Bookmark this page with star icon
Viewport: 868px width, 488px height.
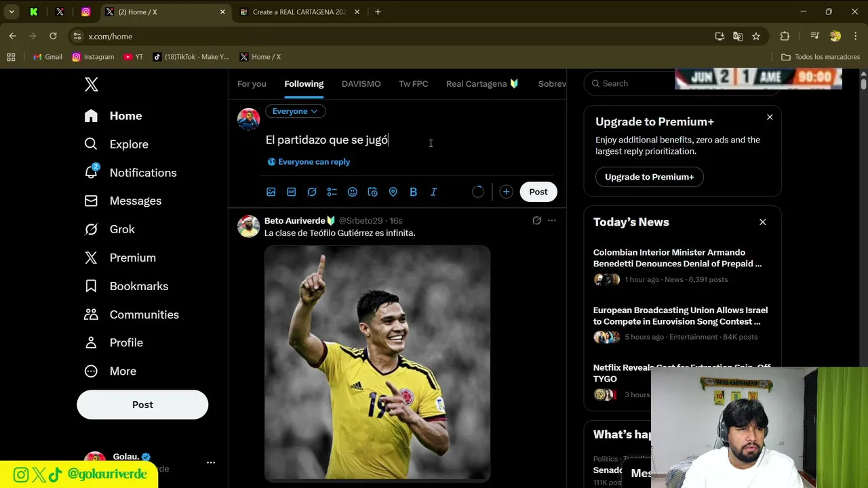(x=756, y=36)
